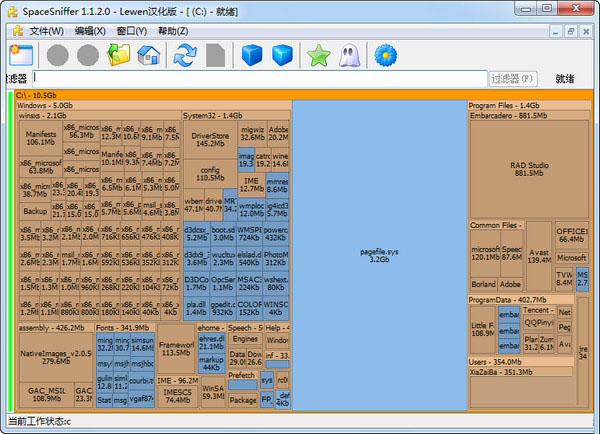
Task: Click the second blue cube icon
Action: (x=283, y=55)
